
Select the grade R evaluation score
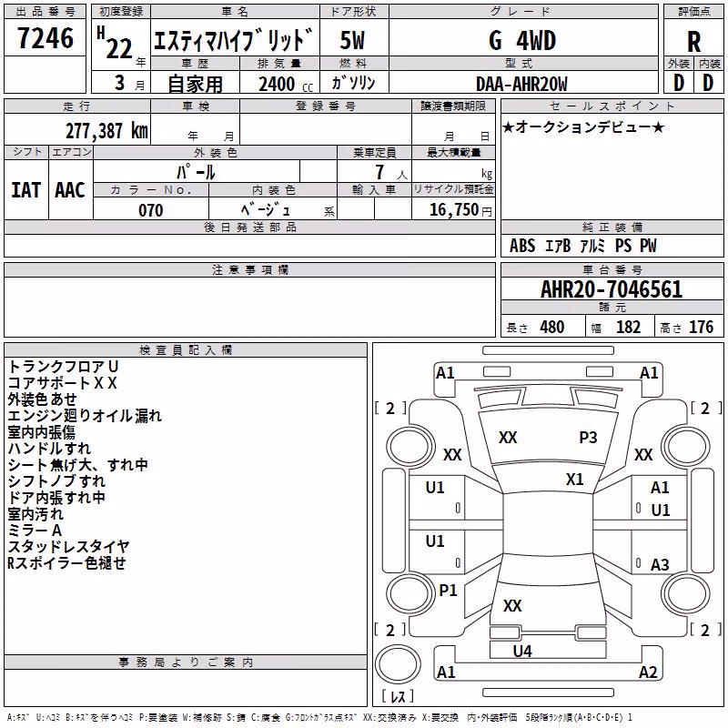pos(693,42)
